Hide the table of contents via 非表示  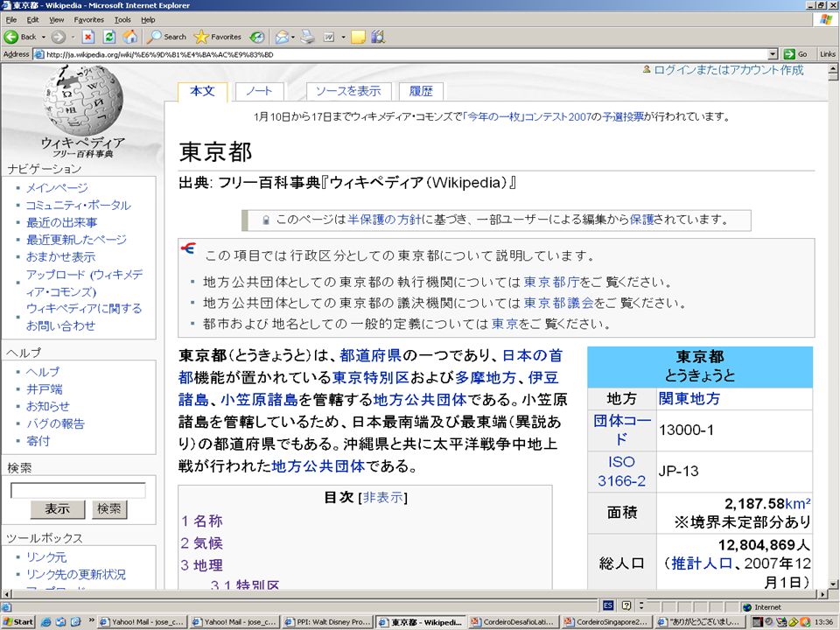[383, 497]
